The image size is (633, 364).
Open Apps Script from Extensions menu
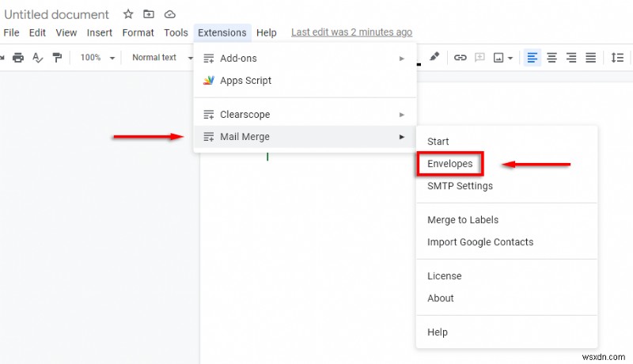coord(245,81)
